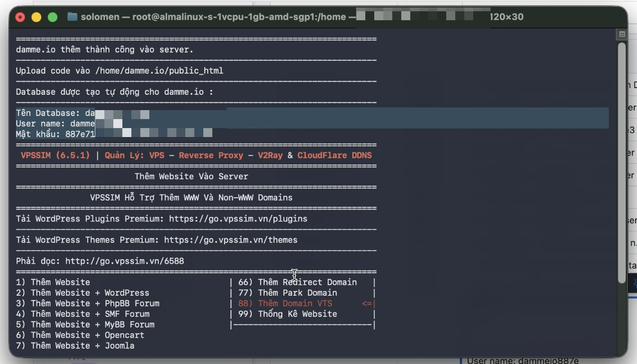
Task: Click "VPSSIM Hỗ Trợ Thêm WWW Và Non-WWW Domains"
Action: coord(191,198)
